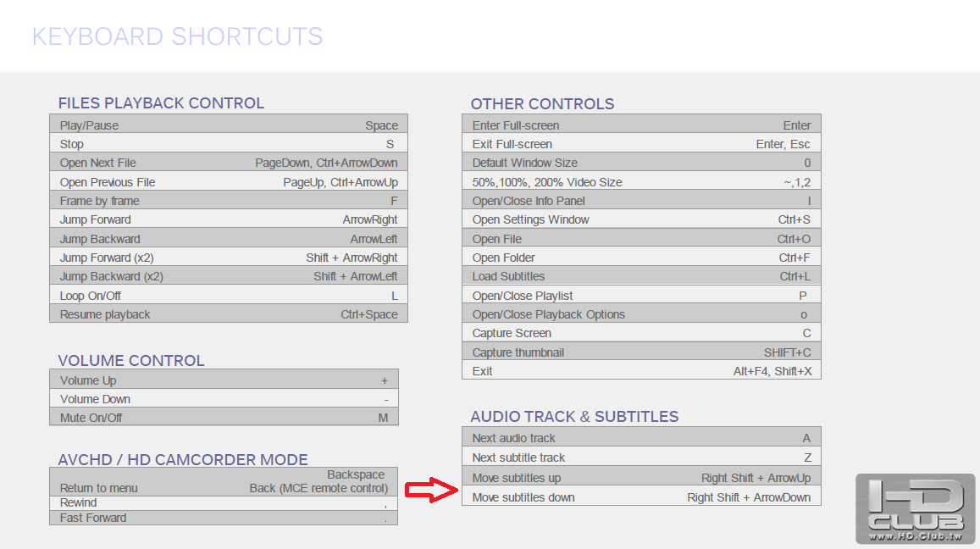The height and width of the screenshot is (549, 980).
Task: Select the Fast Forward row
Action: [224, 518]
